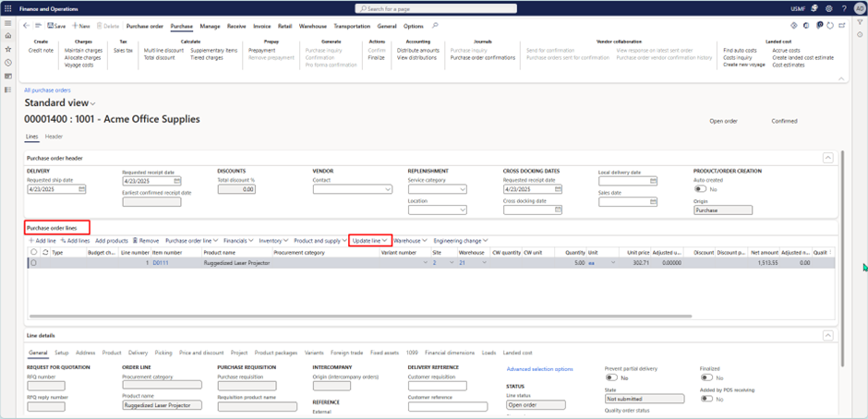Open Favorites star in sidebar
The width and height of the screenshot is (868, 419).
coord(7,49)
